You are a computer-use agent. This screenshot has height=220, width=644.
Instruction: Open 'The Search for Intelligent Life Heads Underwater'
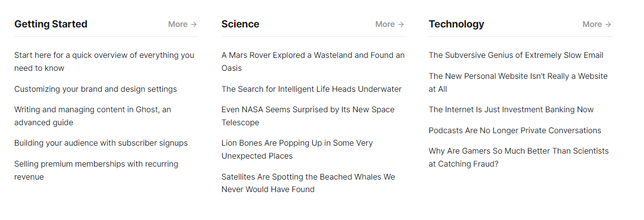pos(311,89)
